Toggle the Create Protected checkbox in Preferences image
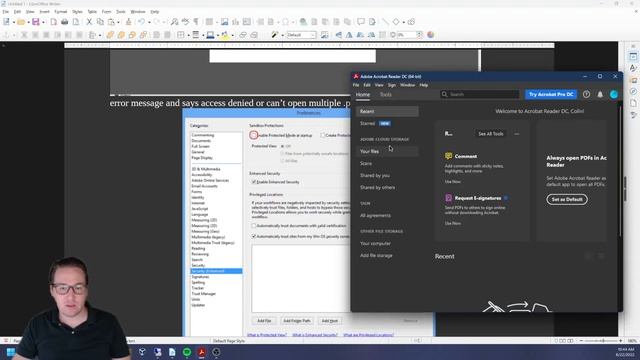The width and height of the screenshot is (640, 360). click(322, 135)
